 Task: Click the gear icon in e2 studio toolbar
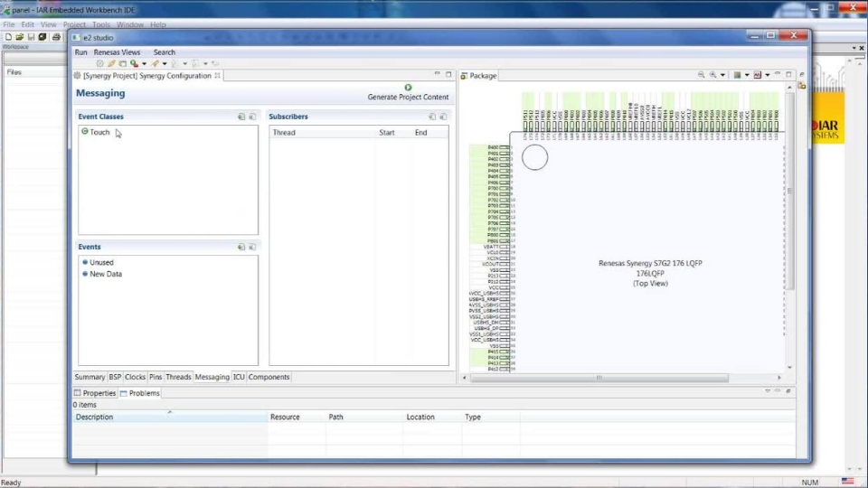tap(100, 63)
